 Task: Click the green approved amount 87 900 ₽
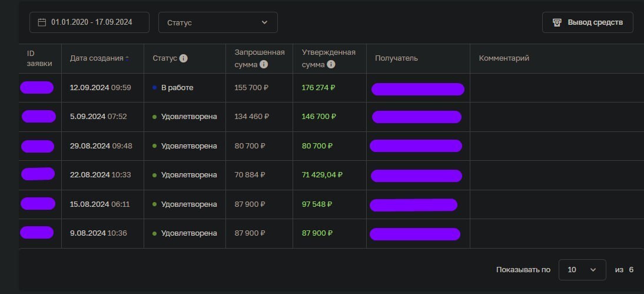click(x=317, y=233)
